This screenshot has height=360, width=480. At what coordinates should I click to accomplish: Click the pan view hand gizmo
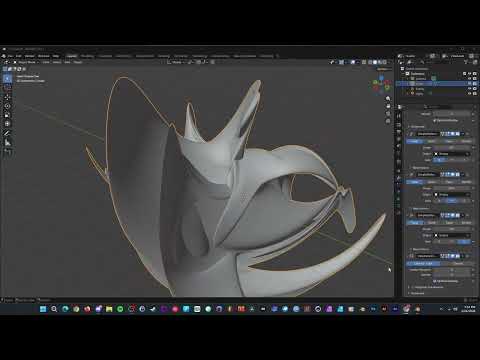[x=388, y=106]
